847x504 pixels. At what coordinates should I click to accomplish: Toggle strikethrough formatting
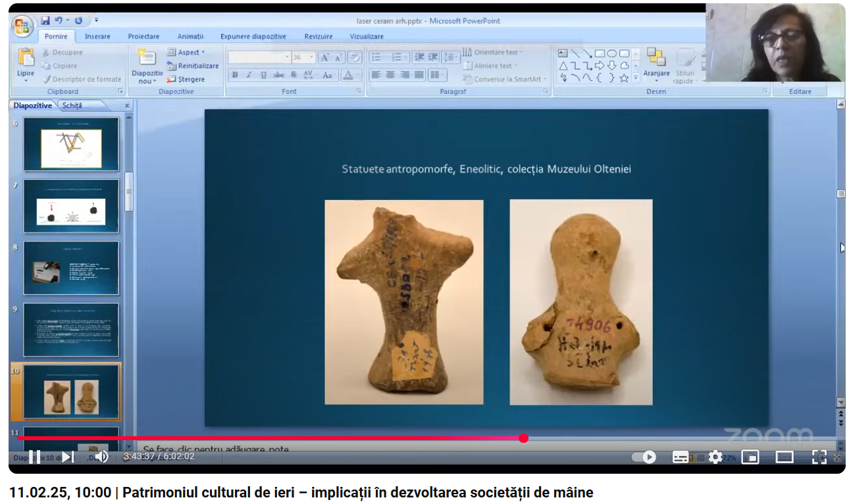click(278, 75)
